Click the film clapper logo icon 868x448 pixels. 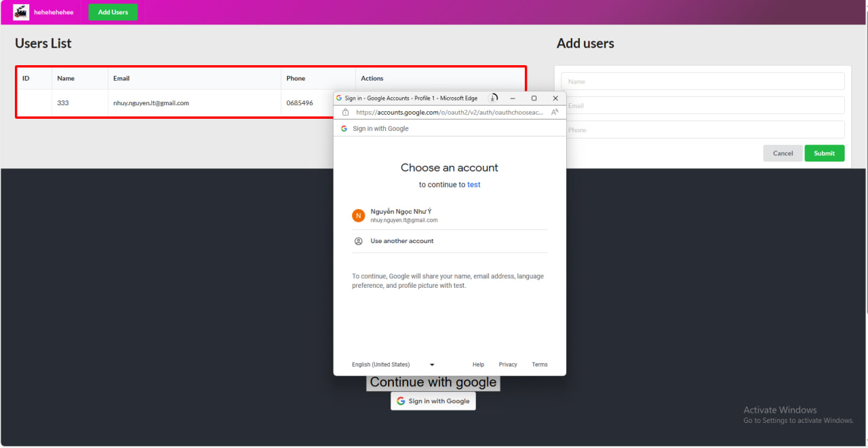click(x=21, y=12)
